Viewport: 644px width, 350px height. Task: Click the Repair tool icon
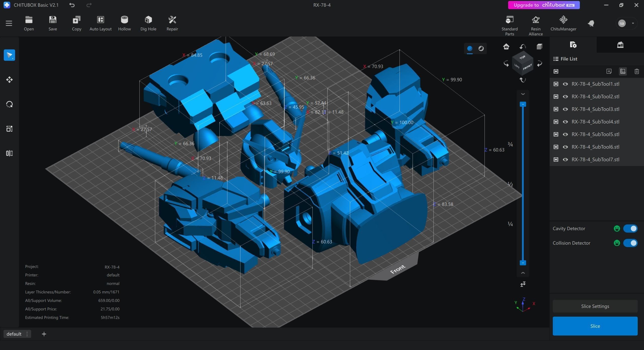(x=172, y=20)
